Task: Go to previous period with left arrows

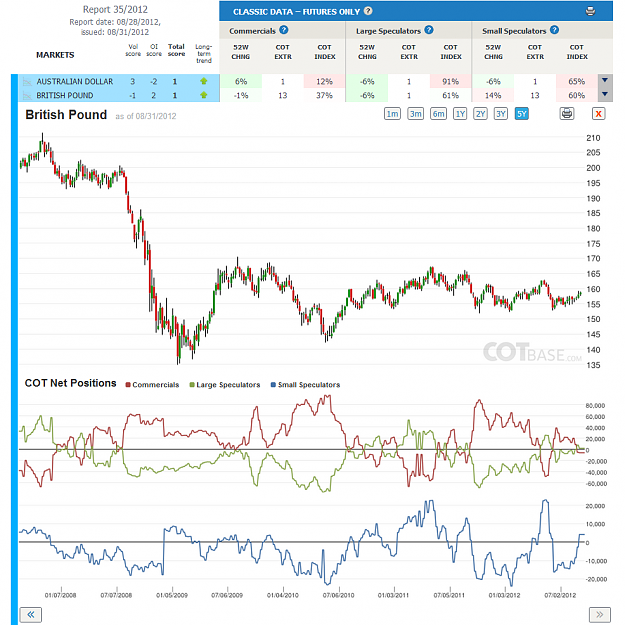Action: click(x=31, y=615)
